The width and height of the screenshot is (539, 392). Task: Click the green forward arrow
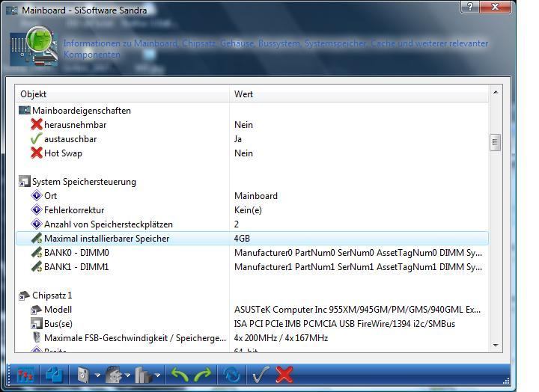(203, 375)
